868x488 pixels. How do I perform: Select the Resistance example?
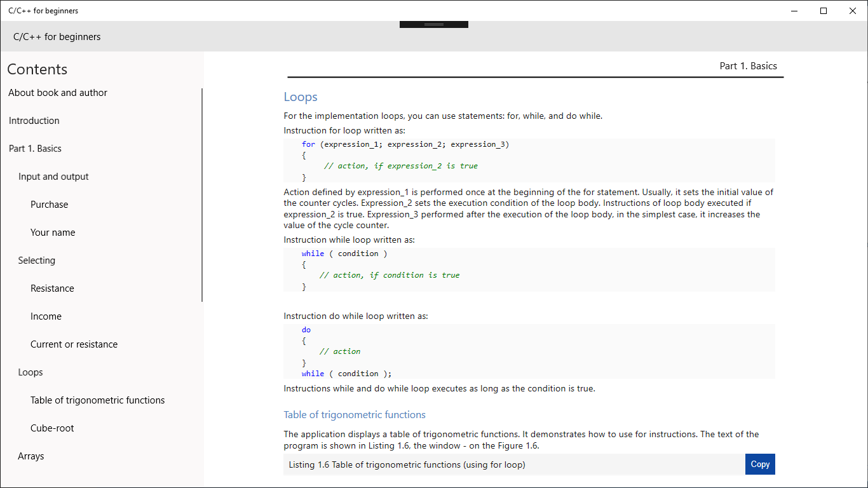click(52, 288)
